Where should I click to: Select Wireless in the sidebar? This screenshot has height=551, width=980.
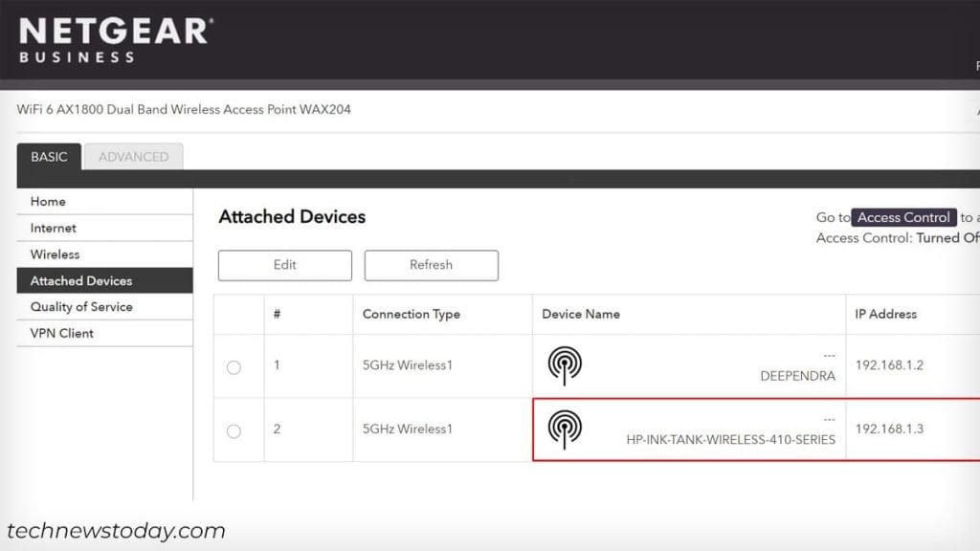[x=56, y=254]
